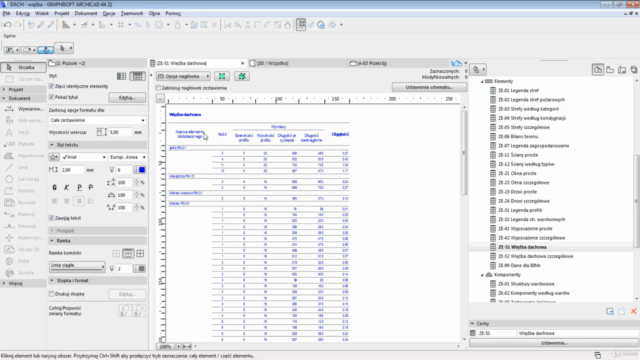This screenshot has width=640, height=360.
Task: Expand Więcej toolbox group
Action: (x=4, y=284)
